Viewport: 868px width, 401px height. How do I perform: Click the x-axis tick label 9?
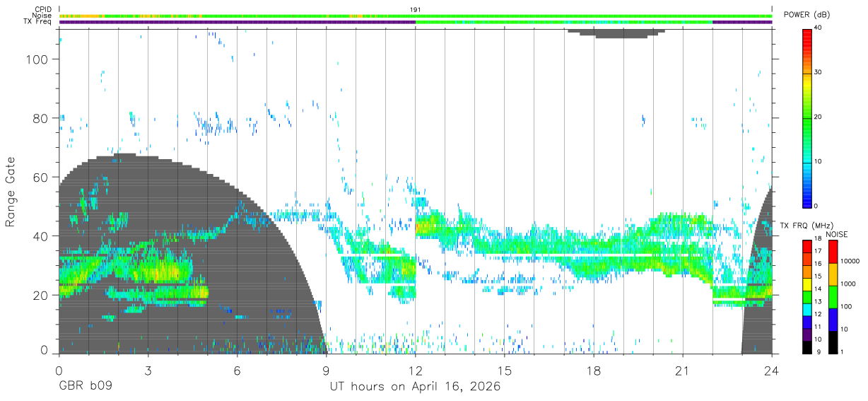327,371
